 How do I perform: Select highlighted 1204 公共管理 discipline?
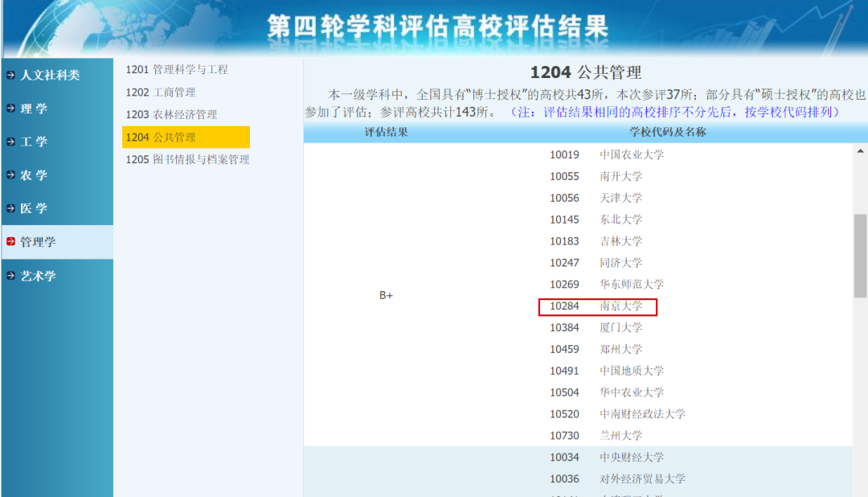pyautogui.click(x=186, y=138)
